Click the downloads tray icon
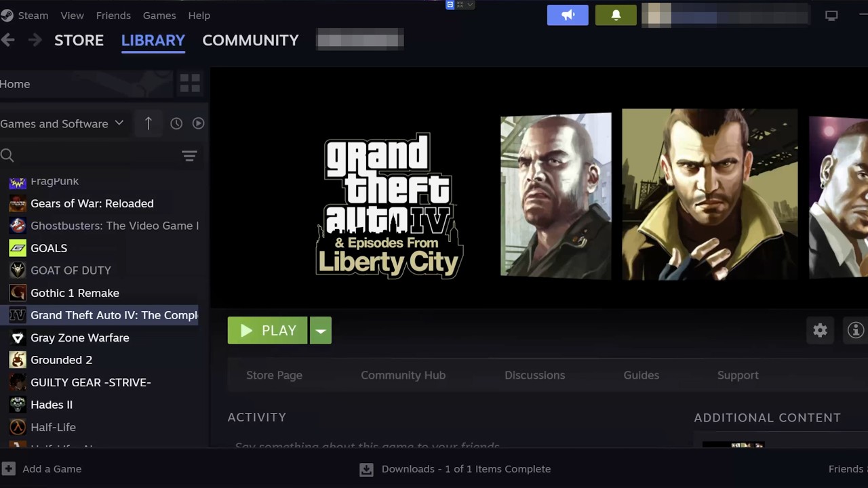868x488 pixels. [x=366, y=469]
